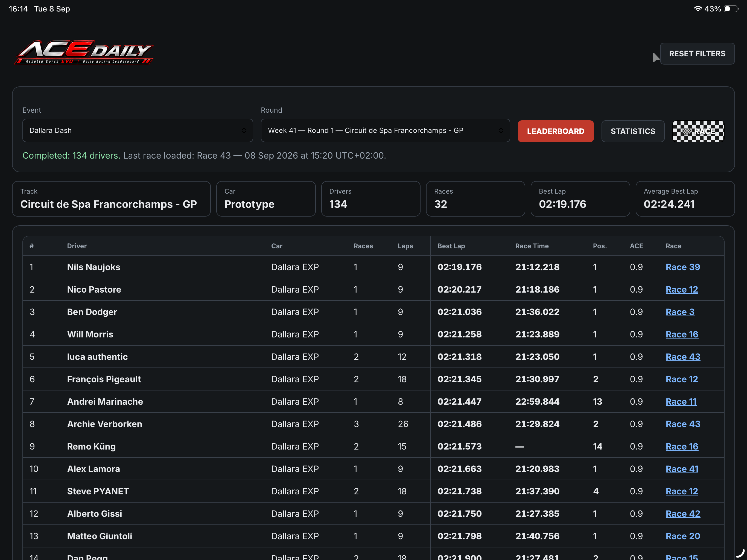The height and width of the screenshot is (560, 747).
Task: Click the Races column header
Action: coord(363,246)
